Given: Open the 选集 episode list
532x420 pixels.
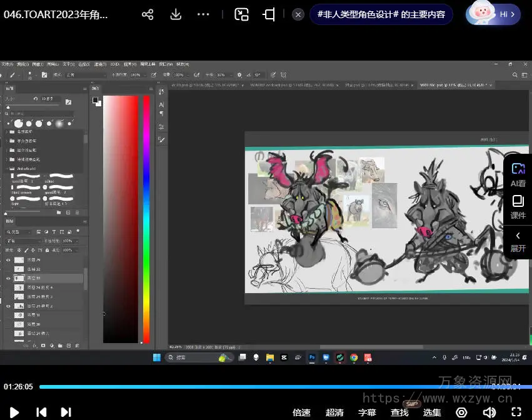Looking at the screenshot, I should (x=432, y=412).
